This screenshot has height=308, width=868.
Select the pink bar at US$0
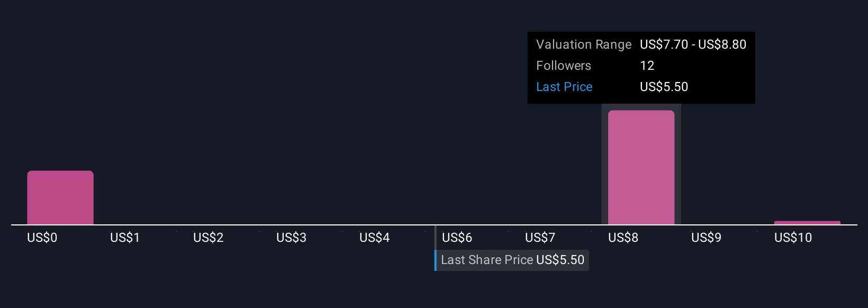60,197
